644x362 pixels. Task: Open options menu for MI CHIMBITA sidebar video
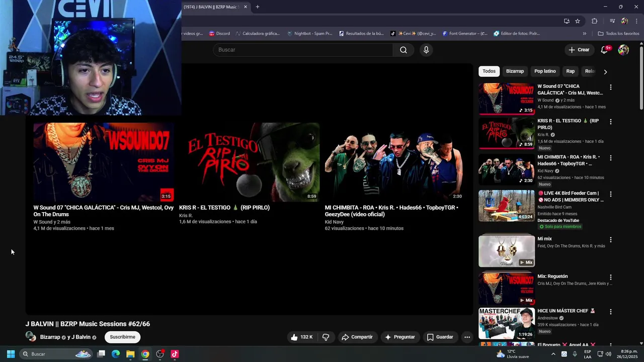[611, 158]
